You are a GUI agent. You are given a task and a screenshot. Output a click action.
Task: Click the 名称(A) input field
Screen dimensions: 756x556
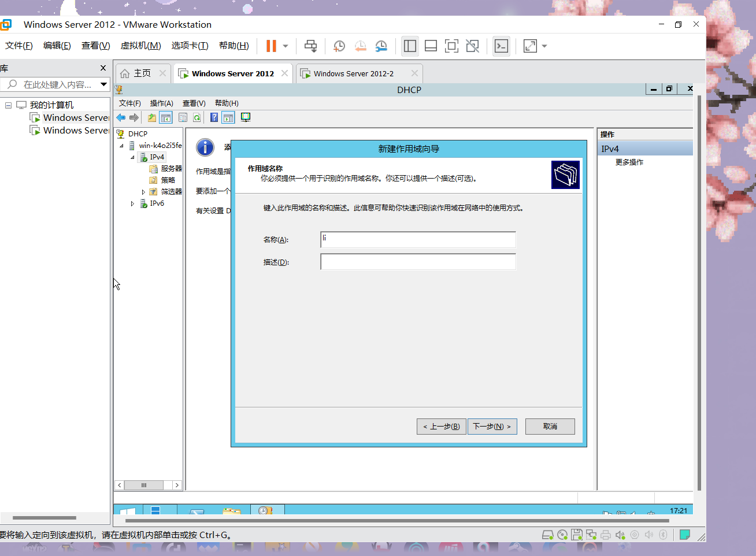click(x=418, y=240)
